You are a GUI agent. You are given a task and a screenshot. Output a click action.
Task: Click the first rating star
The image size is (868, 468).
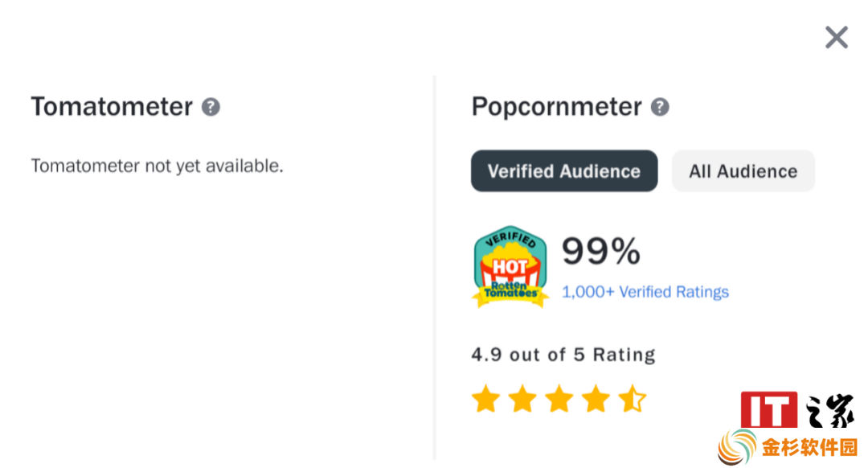pos(486,399)
